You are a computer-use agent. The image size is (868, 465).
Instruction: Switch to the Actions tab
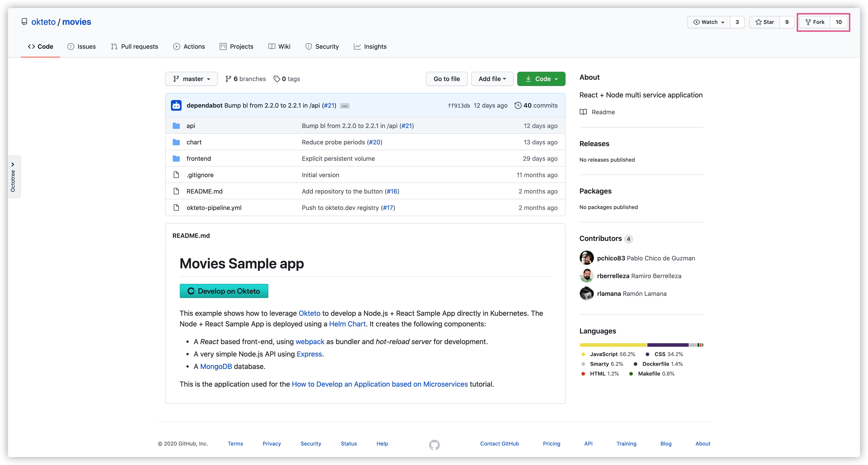coord(189,46)
